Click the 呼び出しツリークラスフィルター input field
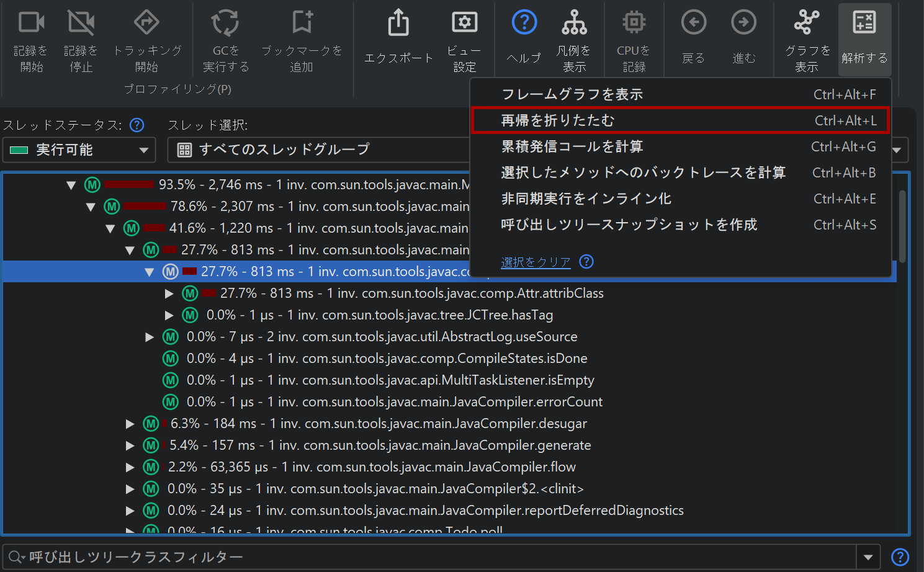 coord(434,557)
